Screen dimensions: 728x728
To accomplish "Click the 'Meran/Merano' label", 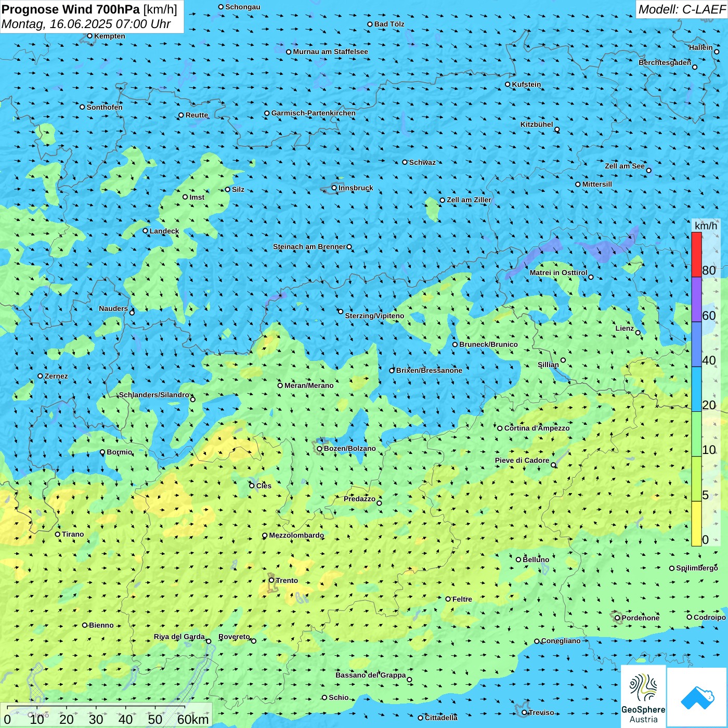I will pyautogui.click(x=309, y=385).
